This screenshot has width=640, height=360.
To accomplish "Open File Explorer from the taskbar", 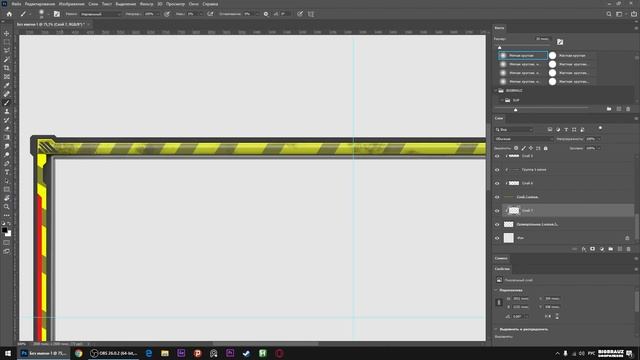I will click(x=165, y=353).
